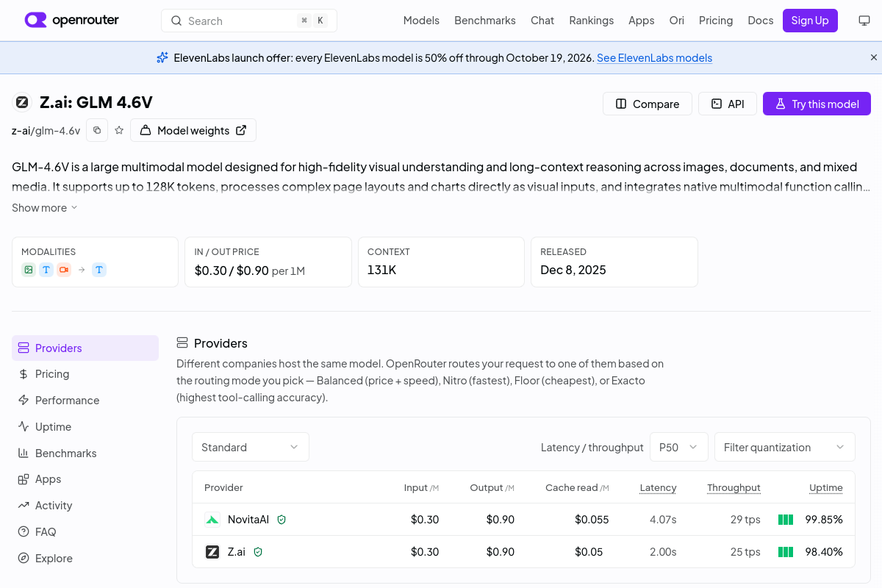
Task: Dismiss the ElevenLabs offer banner
Action: 874,57
